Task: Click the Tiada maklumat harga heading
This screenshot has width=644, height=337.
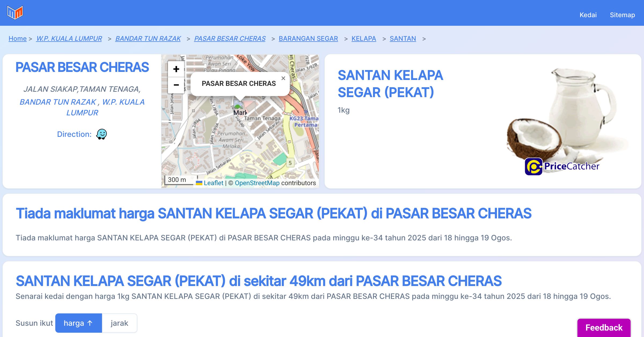Action: (273, 213)
